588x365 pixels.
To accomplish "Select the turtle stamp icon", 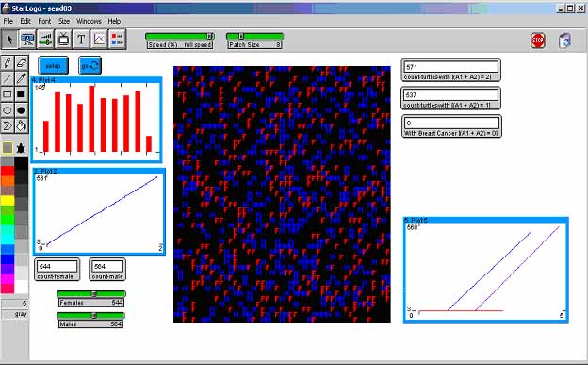I will (21, 148).
